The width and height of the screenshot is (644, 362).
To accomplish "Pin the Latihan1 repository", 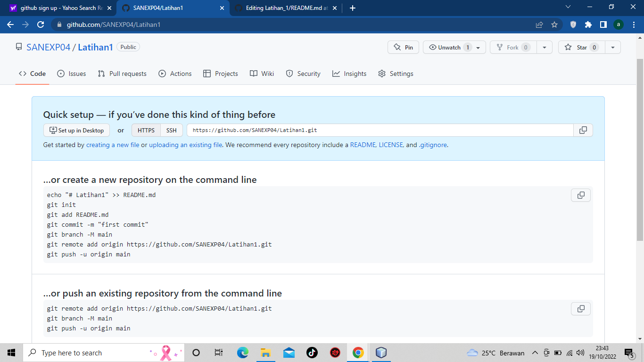I will click(x=403, y=47).
